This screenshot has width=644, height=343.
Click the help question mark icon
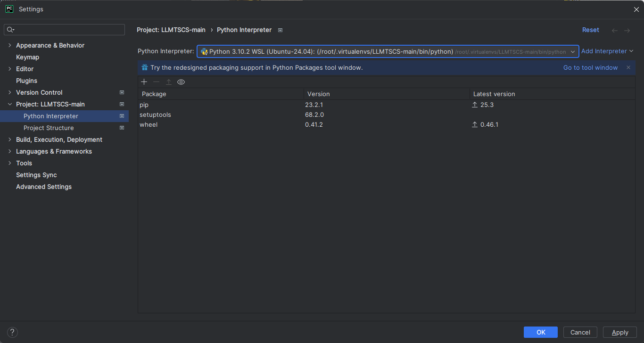[13, 332]
